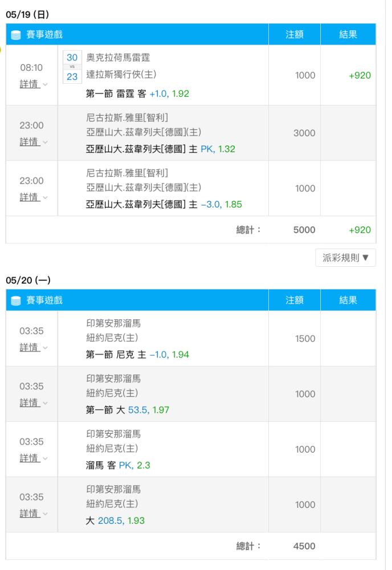The image size is (392, 570).
Task: Select the 第一節 雷霆 客 +1.0 bet line
Action: pos(137,94)
